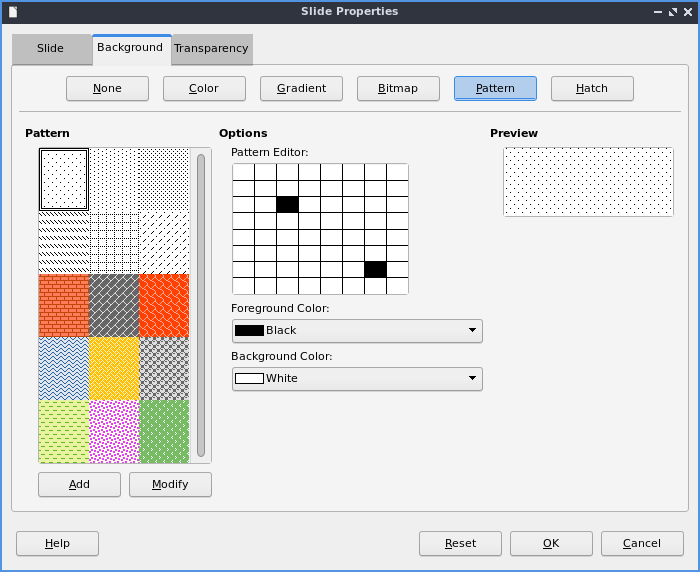Click the Modify pattern button

170,485
